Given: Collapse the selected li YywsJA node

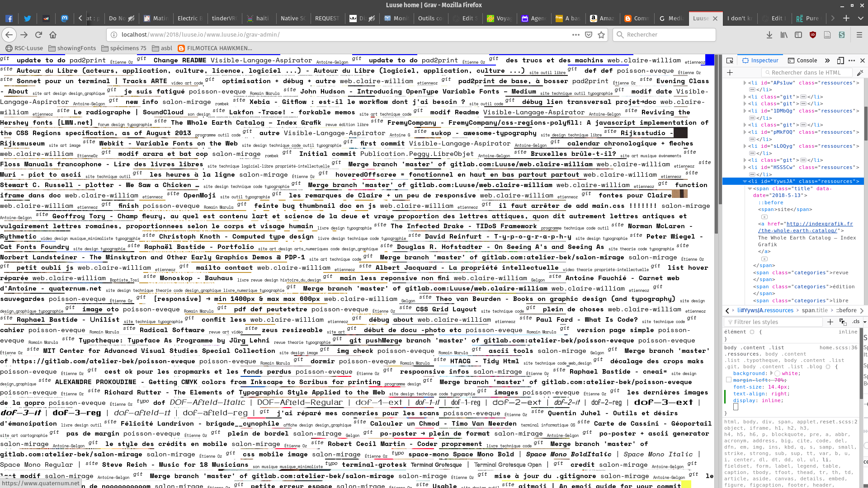Looking at the screenshot, I should click(745, 181).
